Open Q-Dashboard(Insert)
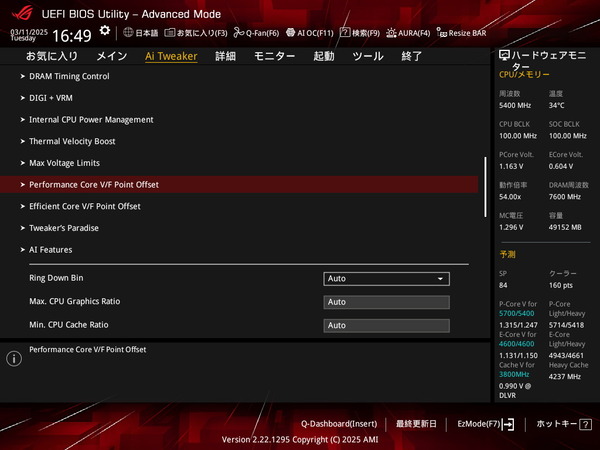 click(x=339, y=424)
